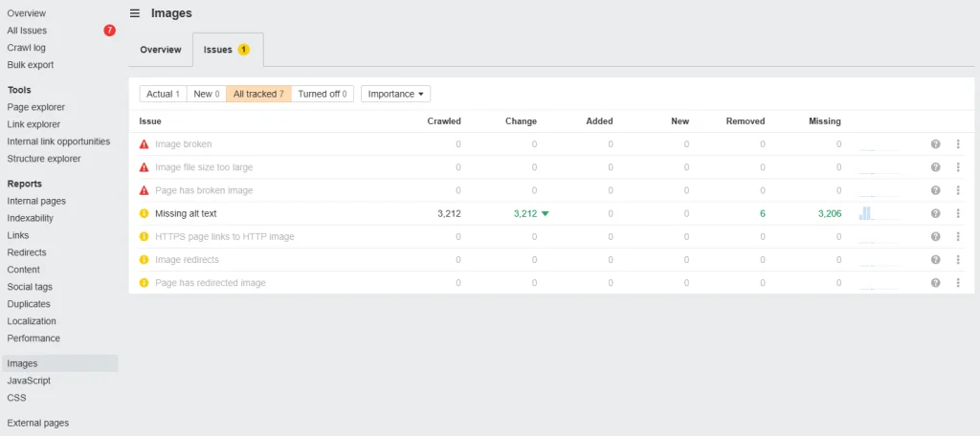
Task: Click help icon for Missing alt text
Action: click(x=935, y=213)
